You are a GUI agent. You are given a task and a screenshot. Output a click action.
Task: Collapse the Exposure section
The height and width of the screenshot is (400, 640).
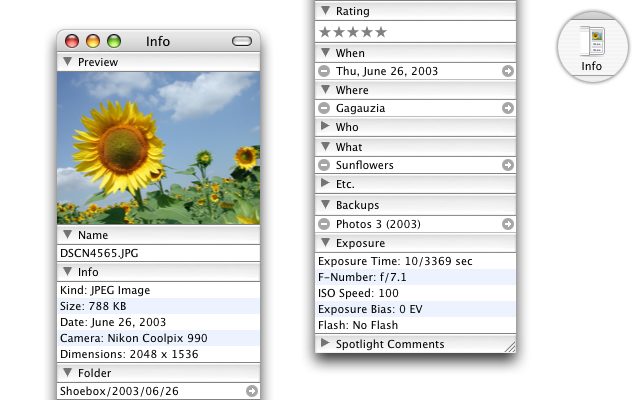pyautogui.click(x=325, y=242)
